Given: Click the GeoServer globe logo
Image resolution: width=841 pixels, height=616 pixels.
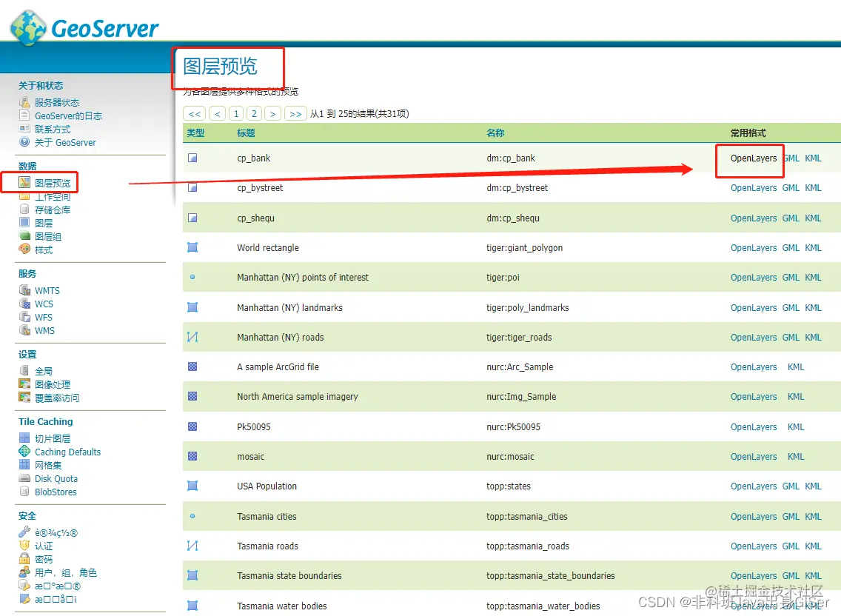Looking at the screenshot, I should (x=28, y=28).
